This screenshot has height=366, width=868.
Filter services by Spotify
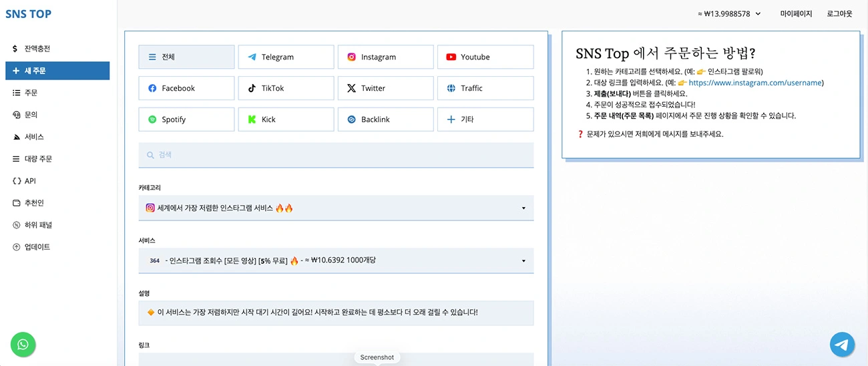pyautogui.click(x=186, y=120)
